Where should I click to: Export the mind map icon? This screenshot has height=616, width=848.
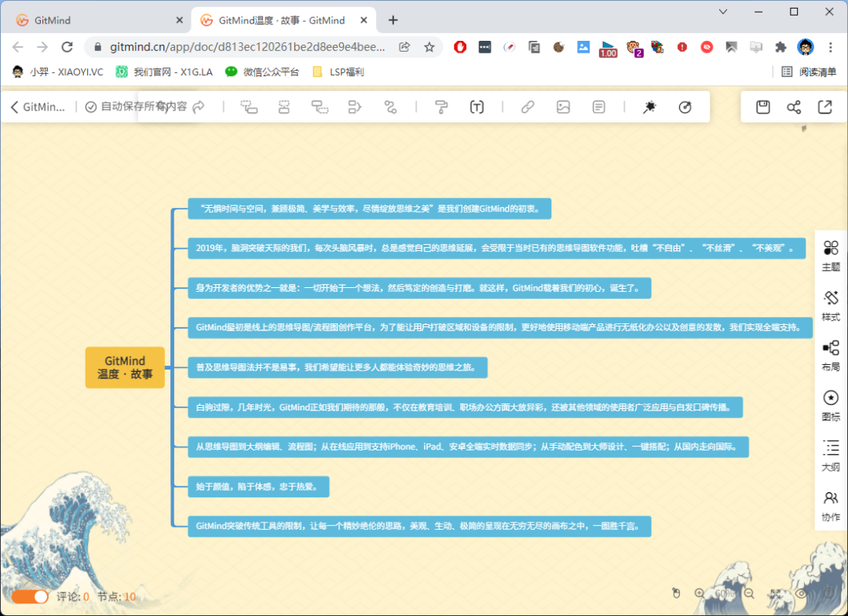coord(824,107)
